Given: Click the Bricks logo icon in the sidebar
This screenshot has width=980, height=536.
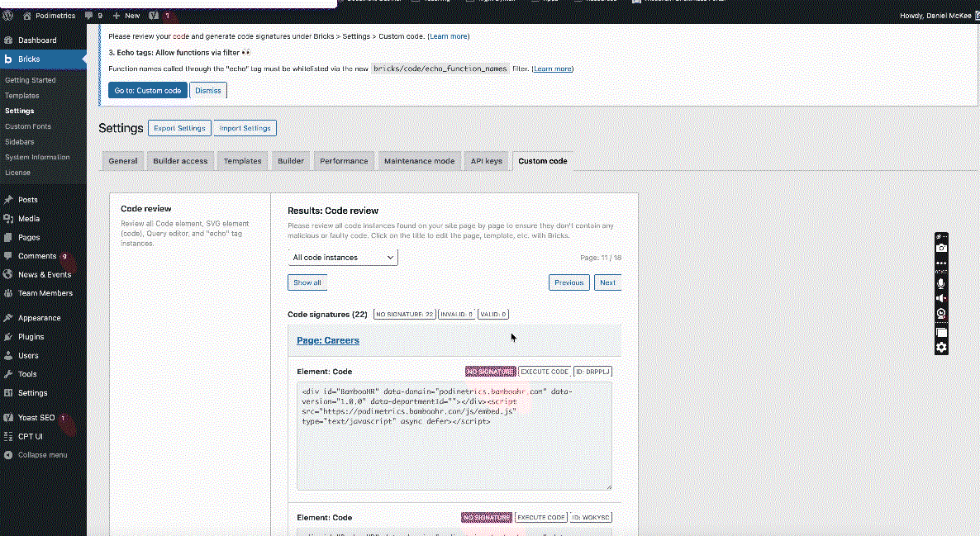Looking at the screenshot, I should [8, 59].
